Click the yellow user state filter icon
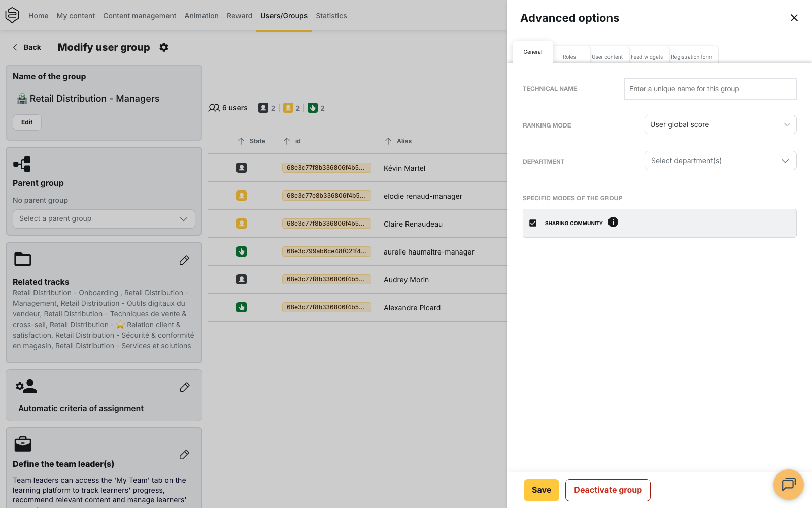The width and height of the screenshot is (812, 508). pos(288,108)
